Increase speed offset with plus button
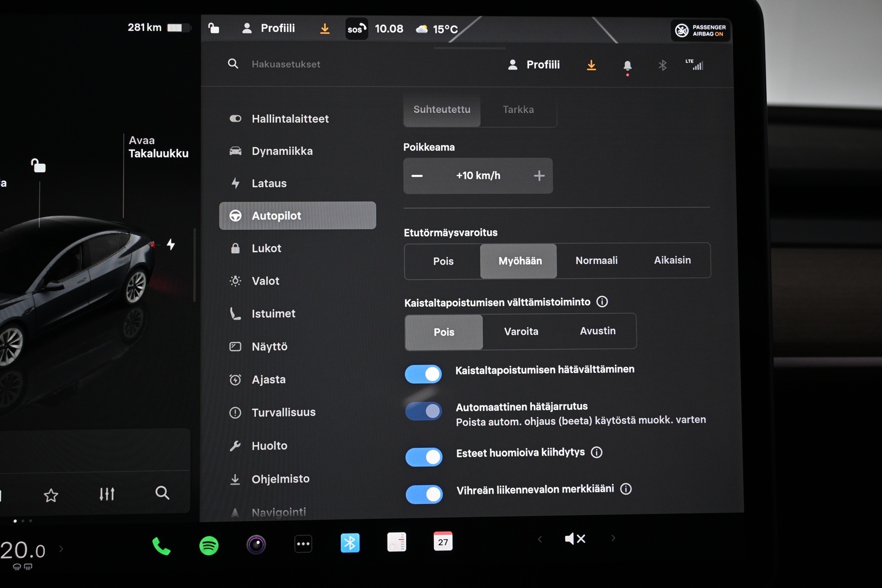 [x=539, y=176]
